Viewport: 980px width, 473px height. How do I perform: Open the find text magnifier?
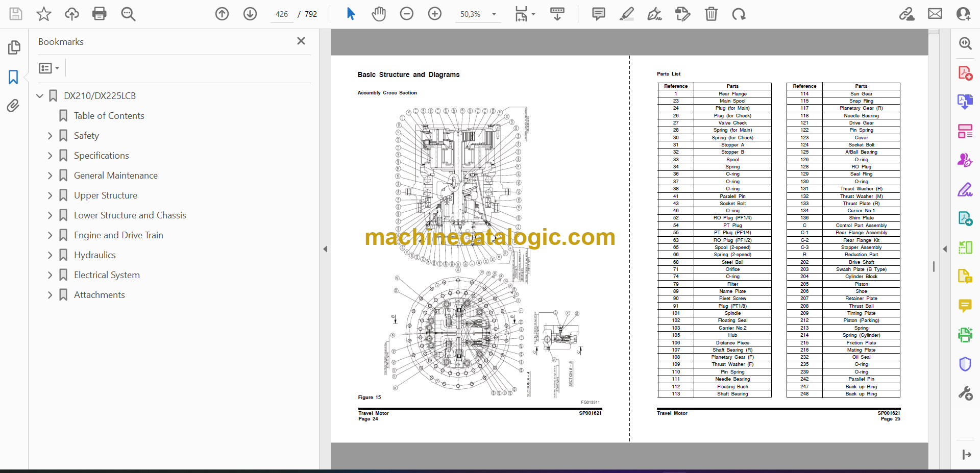(128, 14)
